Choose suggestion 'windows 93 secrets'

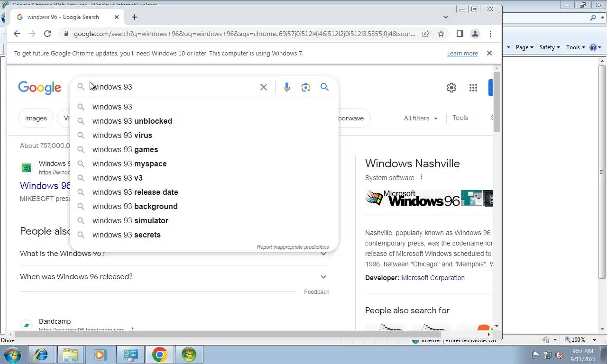(x=204, y=235)
